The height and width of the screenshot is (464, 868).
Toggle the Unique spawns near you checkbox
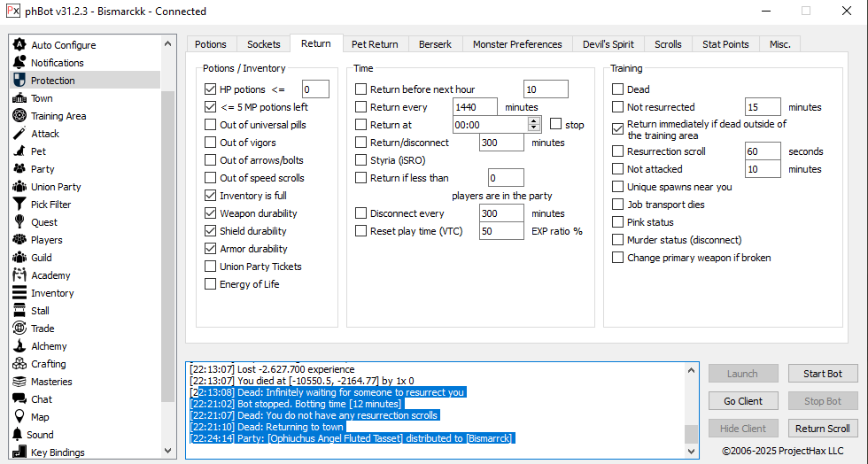pyautogui.click(x=618, y=187)
